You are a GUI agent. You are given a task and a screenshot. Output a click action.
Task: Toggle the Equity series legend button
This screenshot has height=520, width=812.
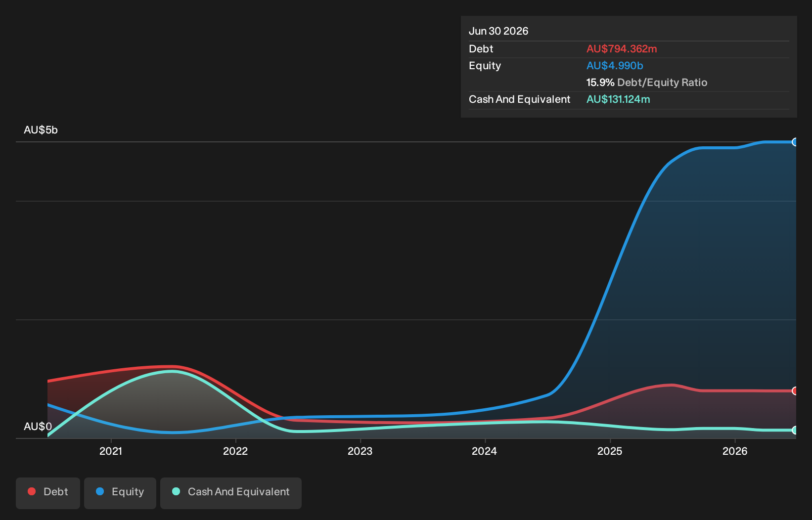click(x=120, y=493)
